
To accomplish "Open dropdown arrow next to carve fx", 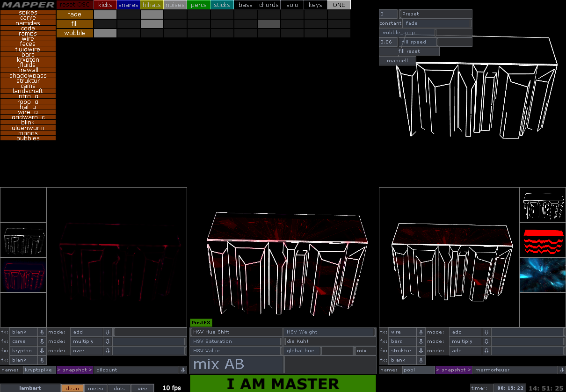I will [x=42, y=341].
